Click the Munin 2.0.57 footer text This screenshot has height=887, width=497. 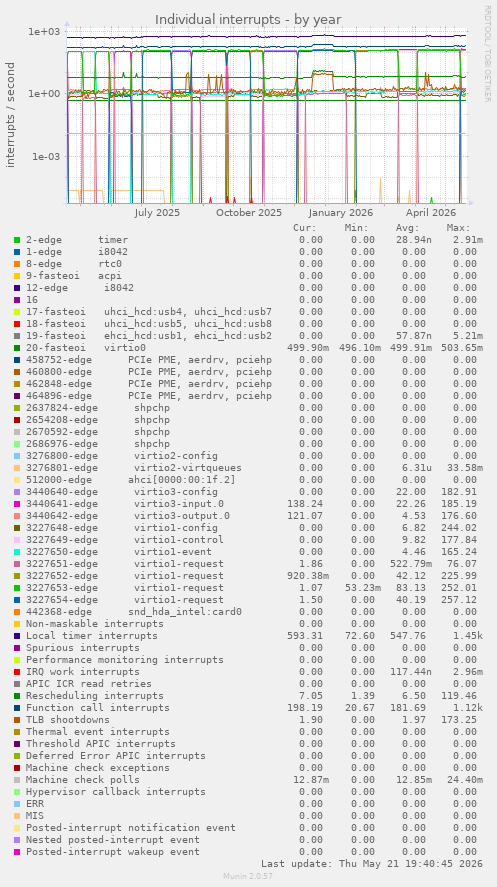248,876
